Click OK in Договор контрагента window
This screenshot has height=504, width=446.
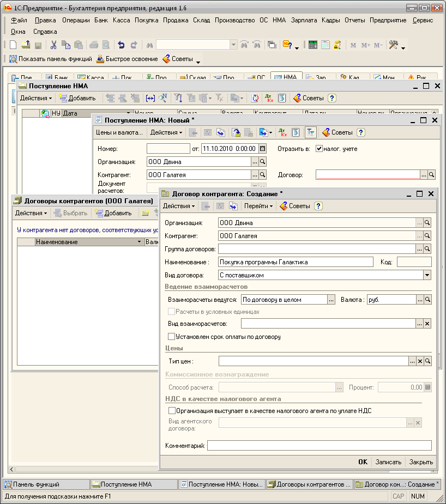click(x=363, y=462)
